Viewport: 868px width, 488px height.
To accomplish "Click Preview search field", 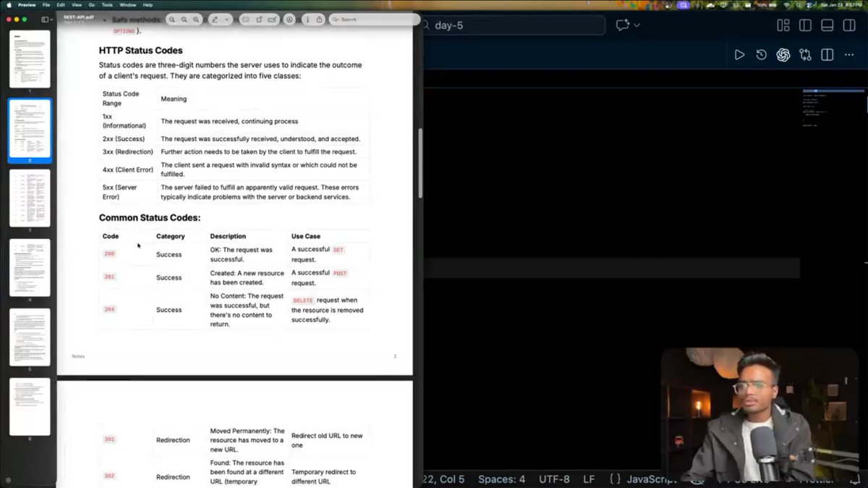I will click(x=374, y=20).
